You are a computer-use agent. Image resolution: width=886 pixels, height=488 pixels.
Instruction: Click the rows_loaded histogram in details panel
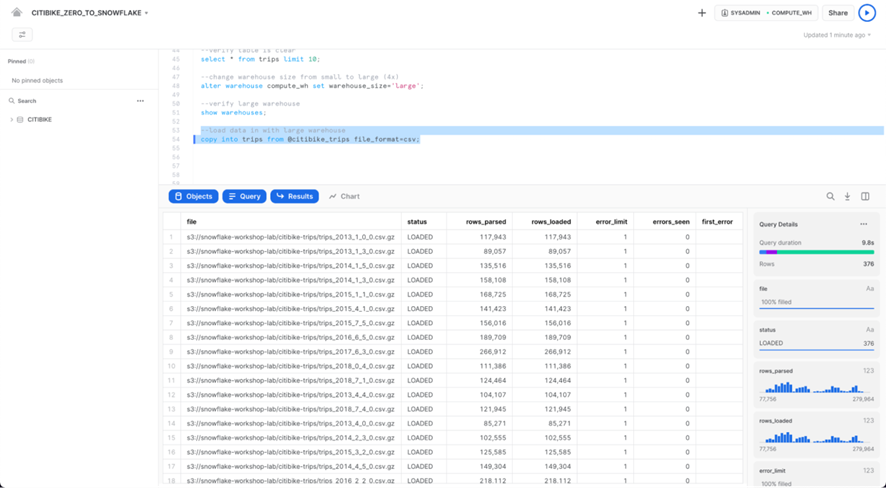tap(816, 437)
